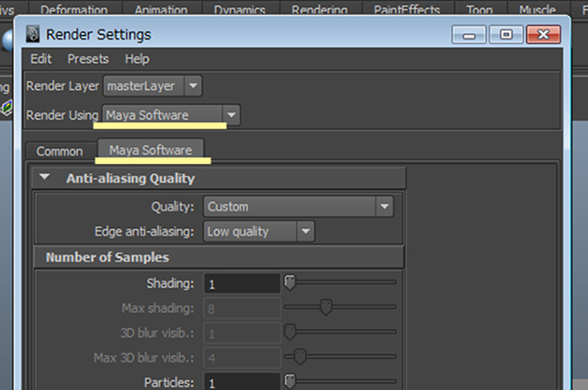Screen dimensions: 588x390
Task: Open the Render Layer masterLayer dropdown
Action: click(x=153, y=86)
